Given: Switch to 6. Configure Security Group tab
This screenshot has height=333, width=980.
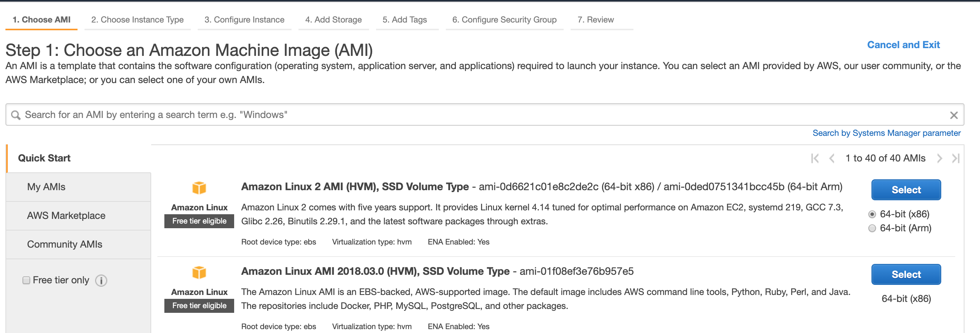Looking at the screenshot, I should click(x=504, y=20).
